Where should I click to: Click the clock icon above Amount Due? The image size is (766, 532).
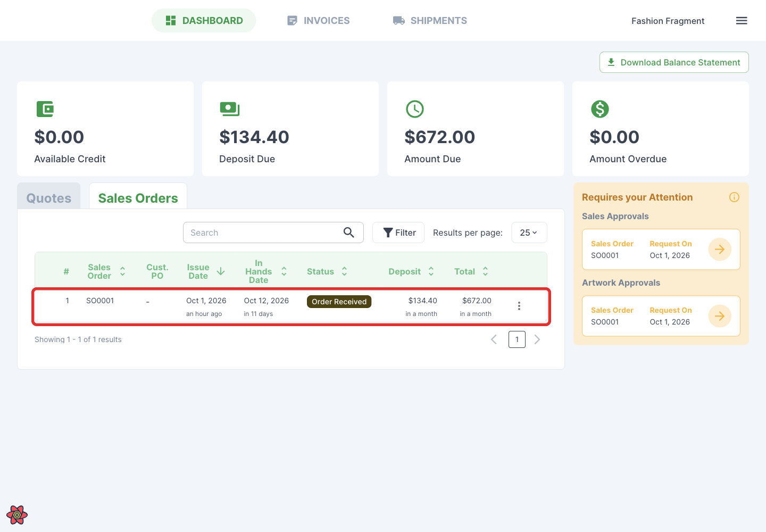click(415, 109)
